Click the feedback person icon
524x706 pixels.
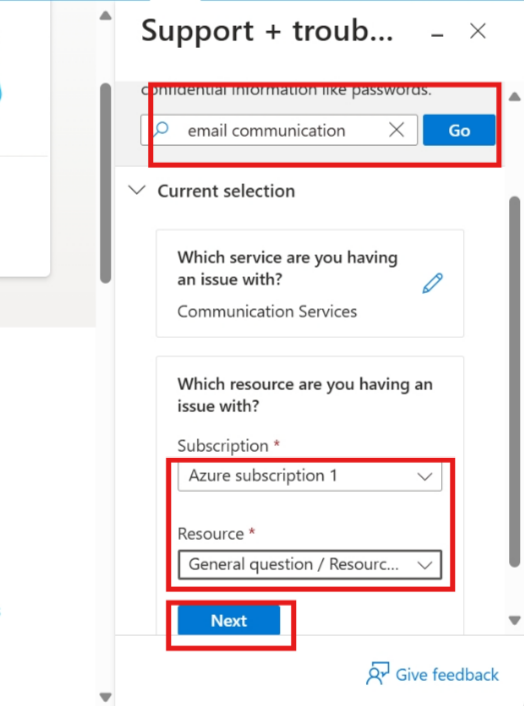pyautogui.click(x=377, y=674)
